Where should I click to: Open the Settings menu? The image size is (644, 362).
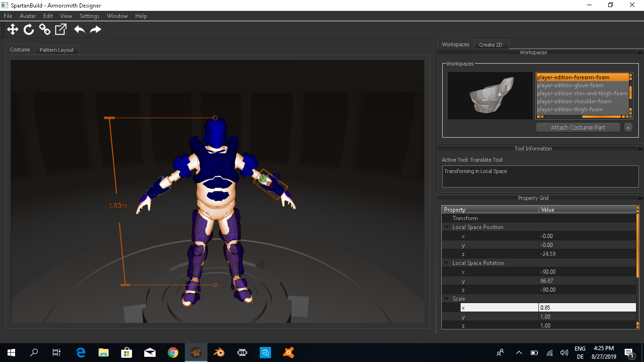pos(90,16)
